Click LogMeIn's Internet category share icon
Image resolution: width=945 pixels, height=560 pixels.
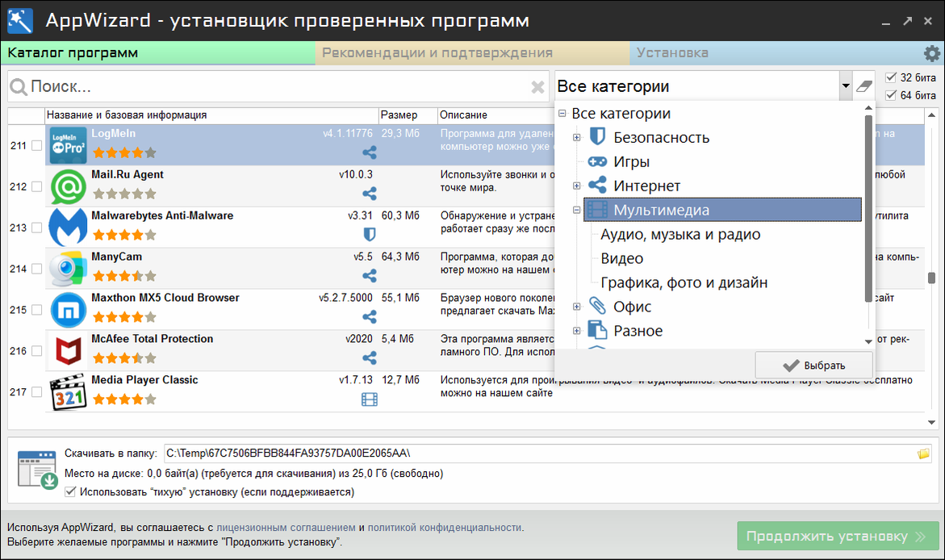coord(370,153)
